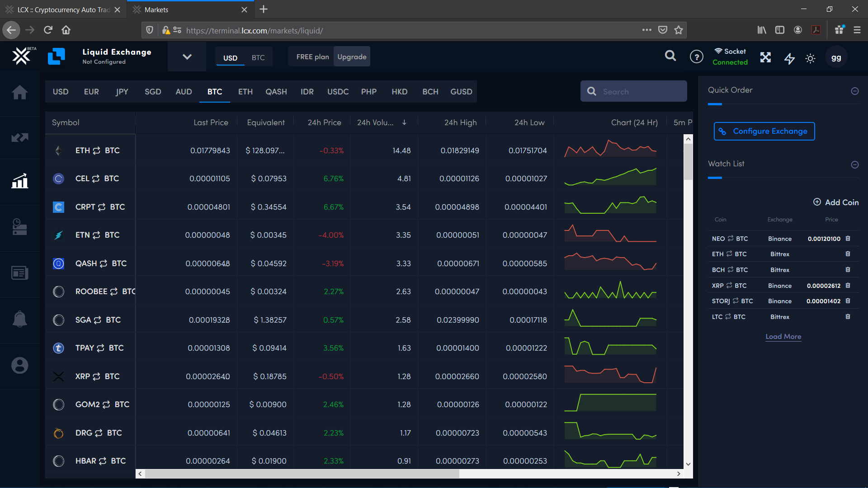Collapse the Watch List panel
Screen dimensions: 868x488
[x=854, y=165]
